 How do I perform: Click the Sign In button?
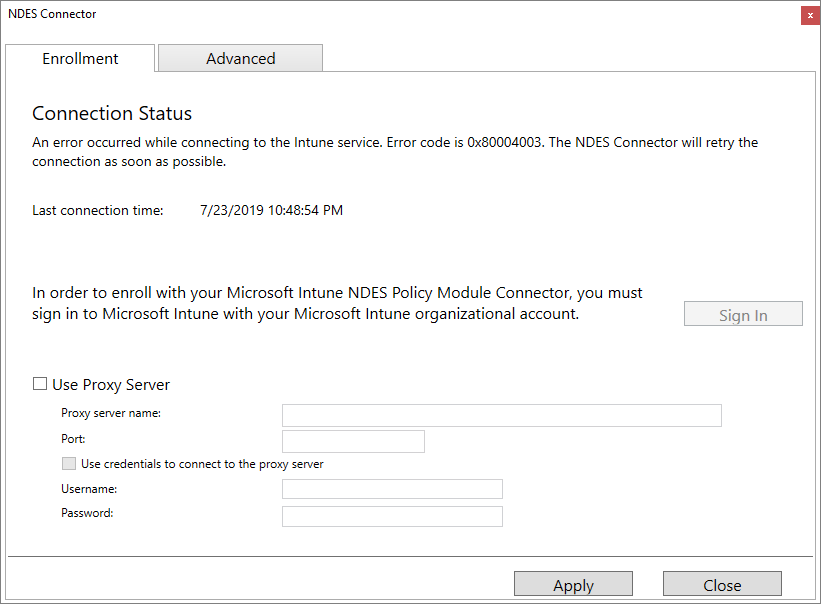pyautogui.click(x=743, y=314)
